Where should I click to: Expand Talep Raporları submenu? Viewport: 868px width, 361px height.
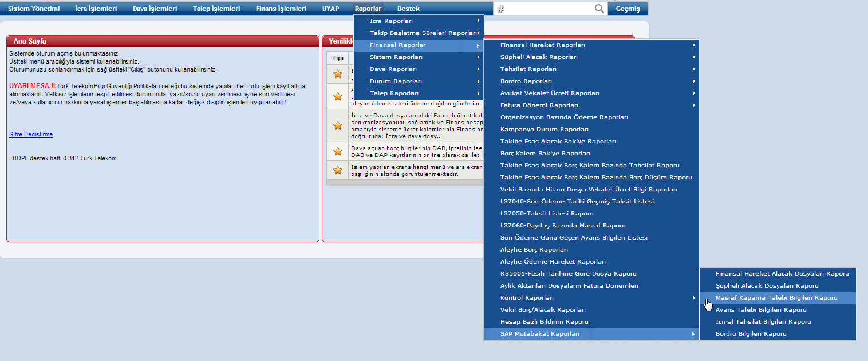pyautogui.click(x=419, y=93)
